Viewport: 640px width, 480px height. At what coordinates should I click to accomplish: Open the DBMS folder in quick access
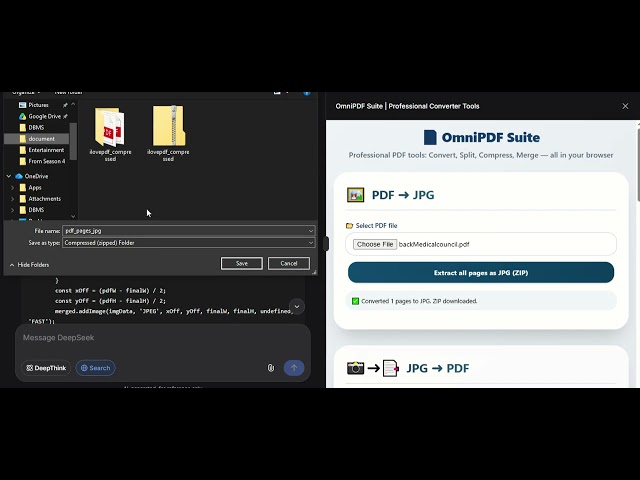[x=36, y=127]
